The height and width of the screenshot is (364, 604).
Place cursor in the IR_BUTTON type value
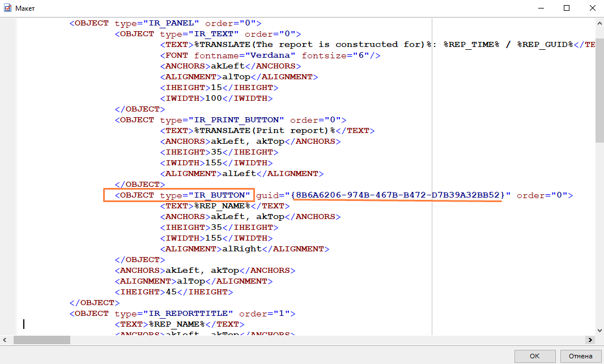(x=222, y=195)
